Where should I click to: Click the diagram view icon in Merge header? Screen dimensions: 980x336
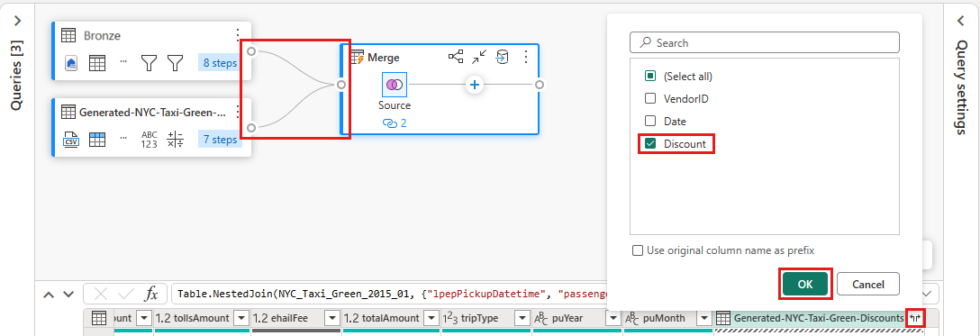456,58
